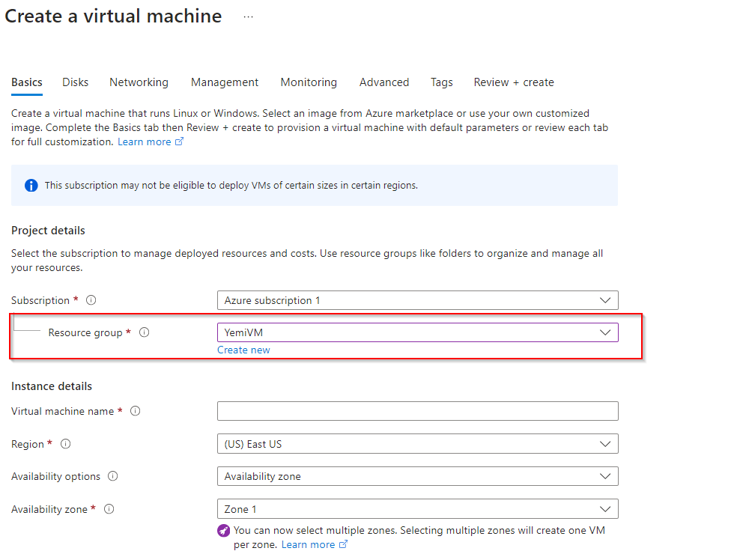Click info icon next to Availability options
Screen dimensions: 740x560
pyautogui.click(x=113, y=476)
